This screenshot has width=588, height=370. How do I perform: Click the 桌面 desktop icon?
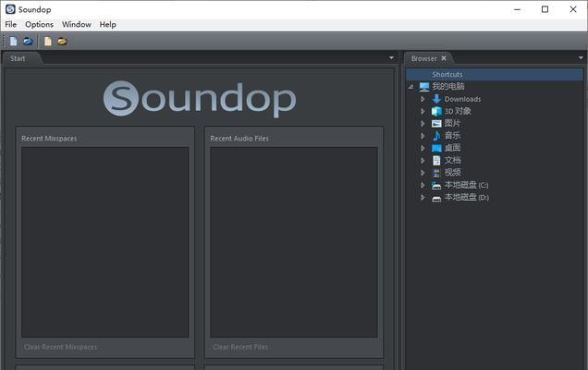[436, 148]
